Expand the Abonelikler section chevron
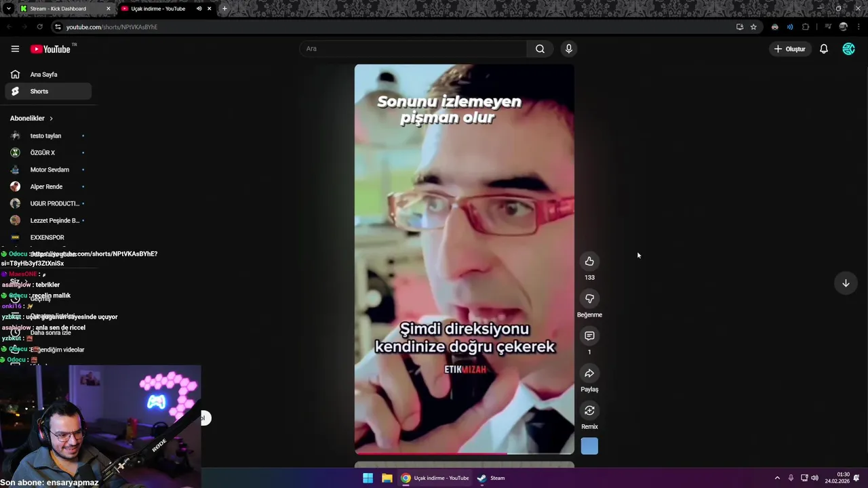This screenshot has height=488, width=868. (x=51, y=119)
